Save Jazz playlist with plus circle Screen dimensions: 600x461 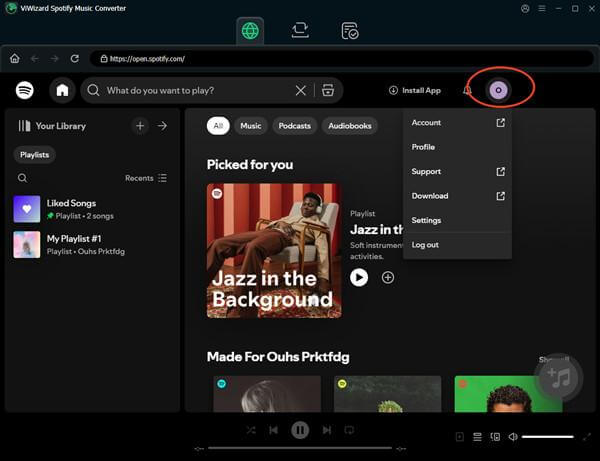pyautogui.click(x=388, y=277)
